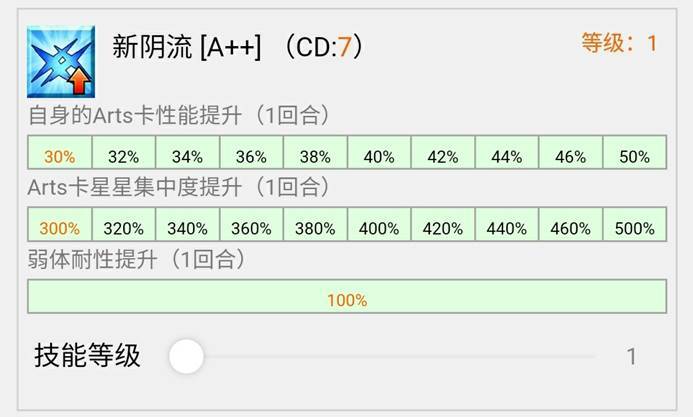Tap the 新阴流 skill icon
693x417 pixels.
coord(61,62)
